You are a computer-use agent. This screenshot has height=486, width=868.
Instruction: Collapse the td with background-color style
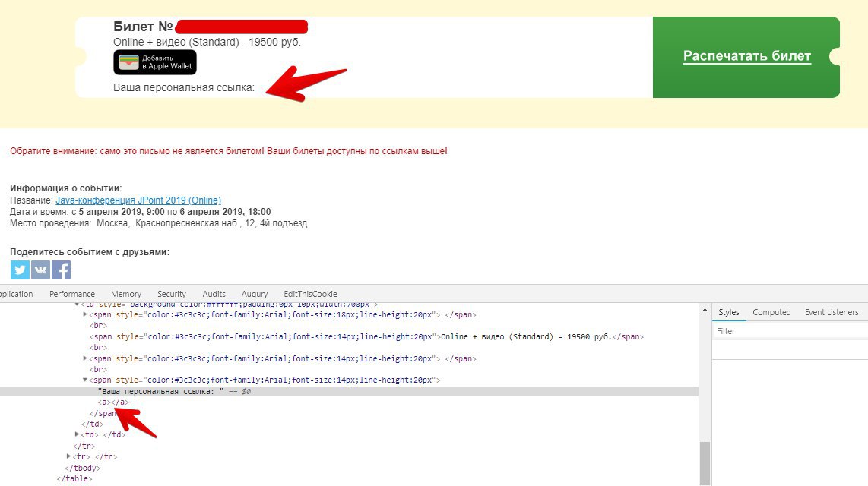click(77, 304)
